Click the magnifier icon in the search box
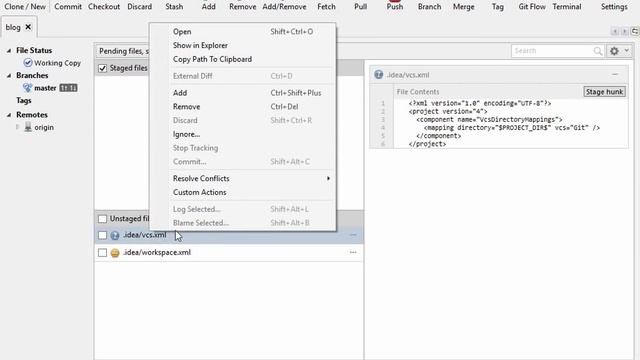The image size is (640, 360). (598, 51)
